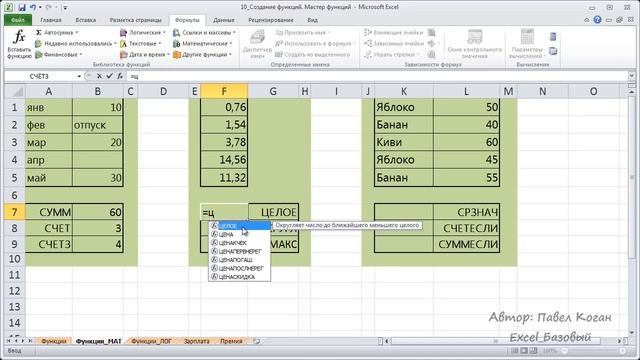The height and width of the screenshot is (360, 640).
Task: Select the СЧЕТЕСЛИ label cell
Action: click(466, 228)
